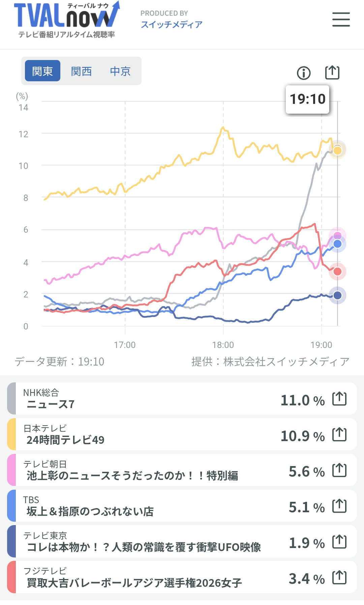Open the chart info icon

tap(304, 73)
